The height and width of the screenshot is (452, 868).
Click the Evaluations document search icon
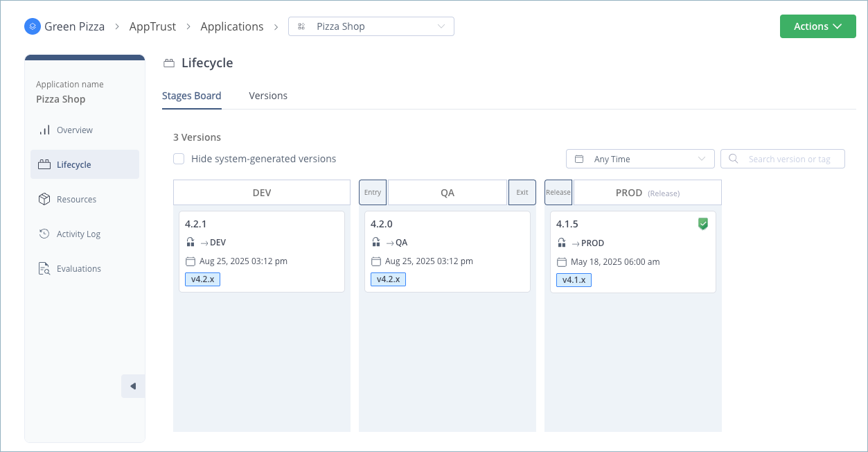pos(44,269)
